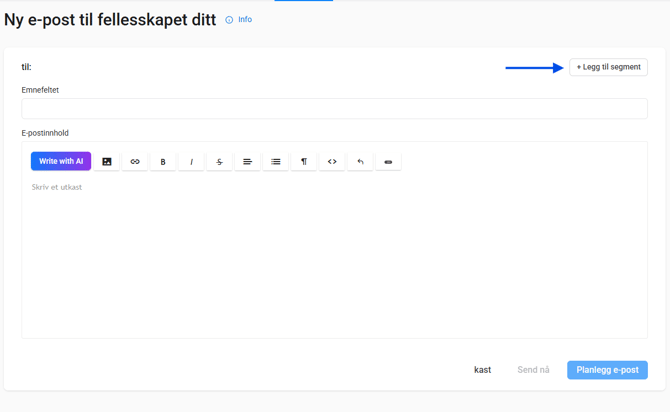This screenshot has width=670, height=412.
Task: Click the circled info icon near the title
Action: 229,20
